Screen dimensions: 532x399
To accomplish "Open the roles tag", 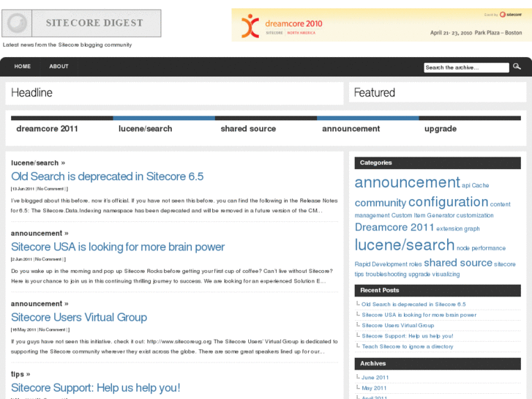I will [x=416, y=264].
